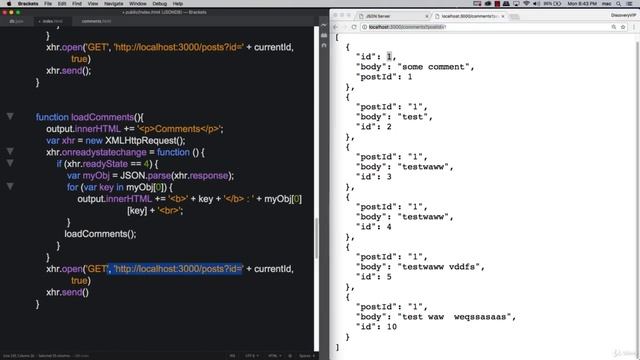Click the zoom magnifier icon in Chrome address bar
Viewport: 640px width, 360px height.
pyautogui.click(x=613, y=27)
